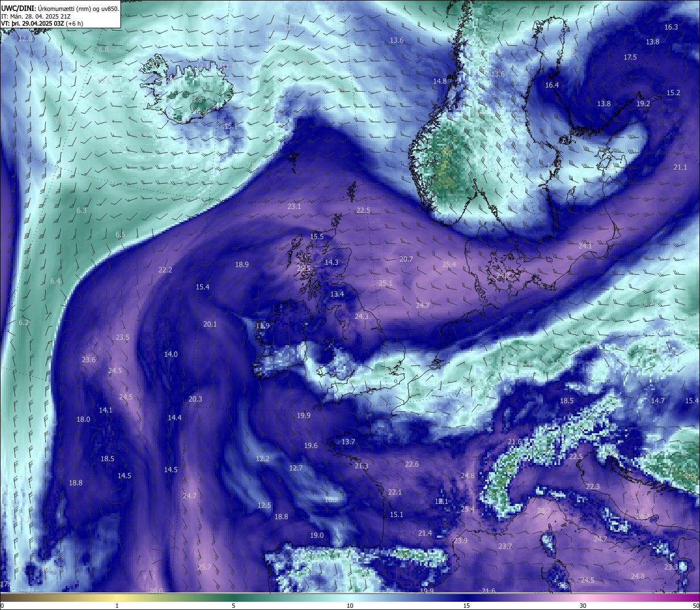Click the 22.6 value over France
This screenshot has width=700, height=610.
[x=412, y=464]
